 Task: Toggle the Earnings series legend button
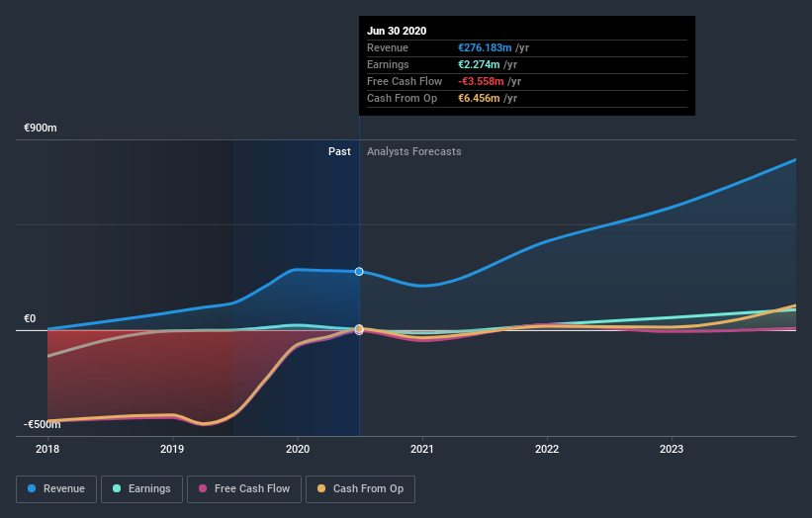pos(141,489)
